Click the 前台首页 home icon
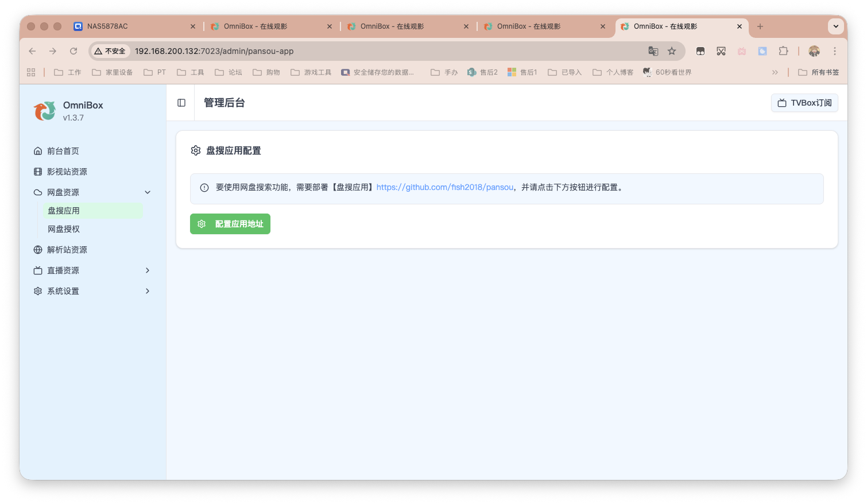The width and height of the screenshot is (867, 504). tap(38, 150)
